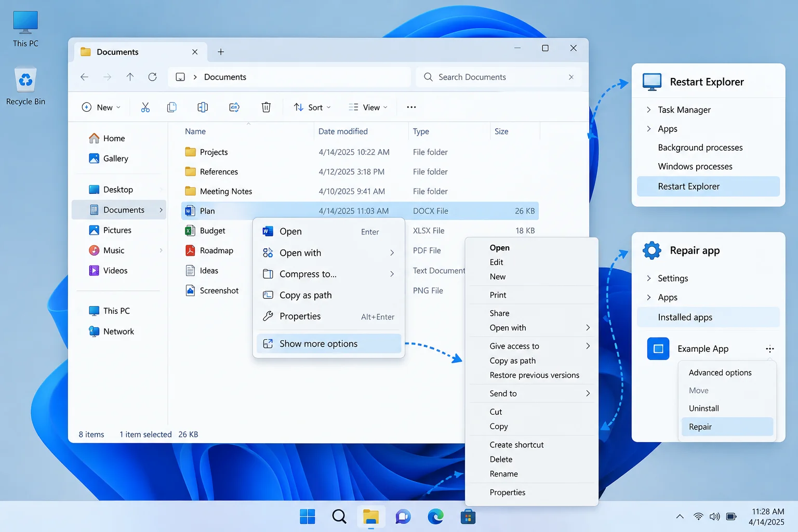Select the Meeting Notes folder

[x=360, y=191]
